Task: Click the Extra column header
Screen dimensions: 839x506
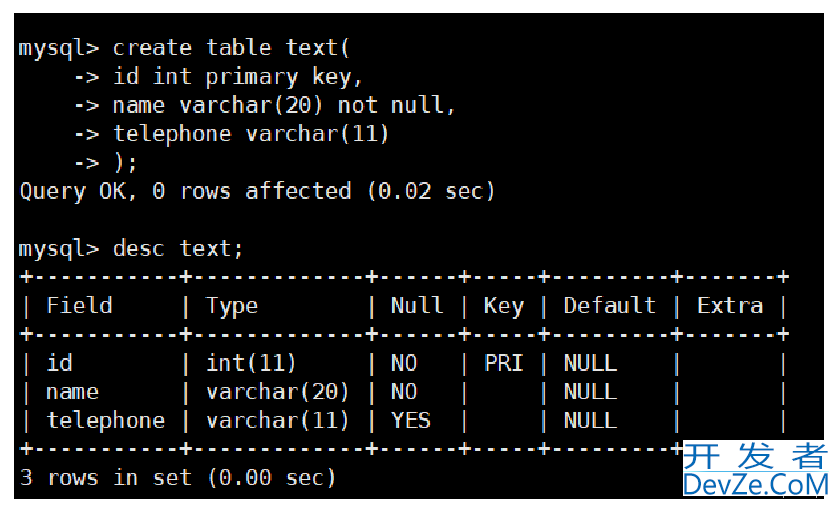Action: pos(730,305)
